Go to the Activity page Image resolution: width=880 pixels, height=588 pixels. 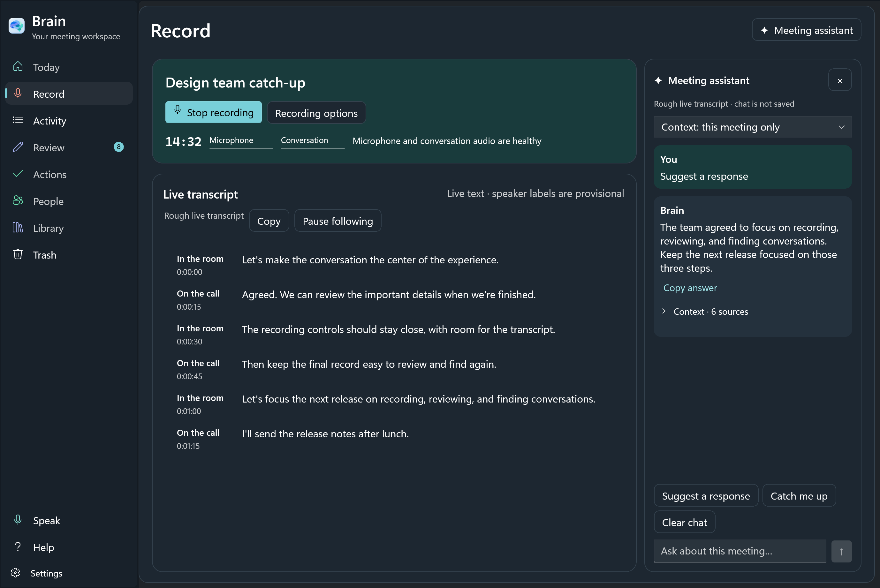69,121
